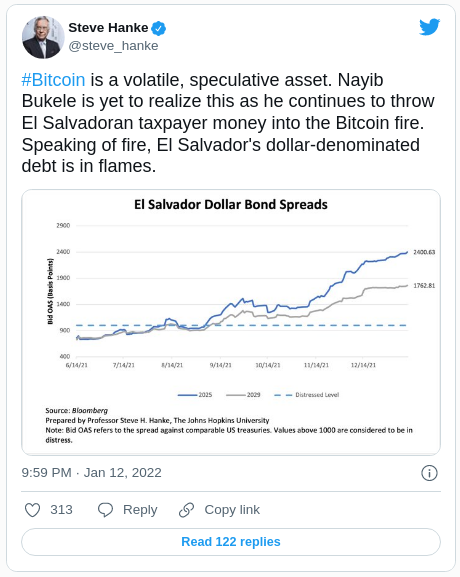The image size is (460, 577).
Task: Click the 2400.63 end value label
Action: click(424, 252)
